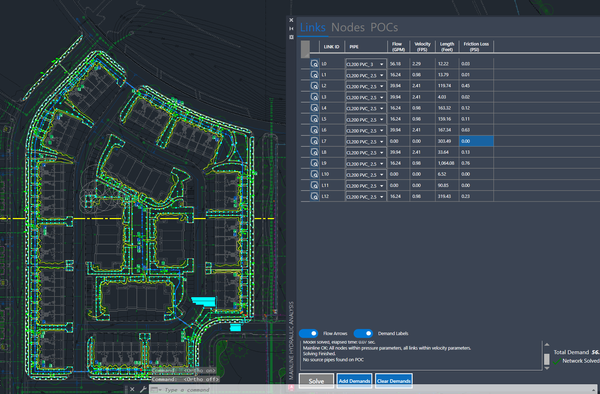Click the LINK ID column header
The image size is (600, 394).
point(332,47)
